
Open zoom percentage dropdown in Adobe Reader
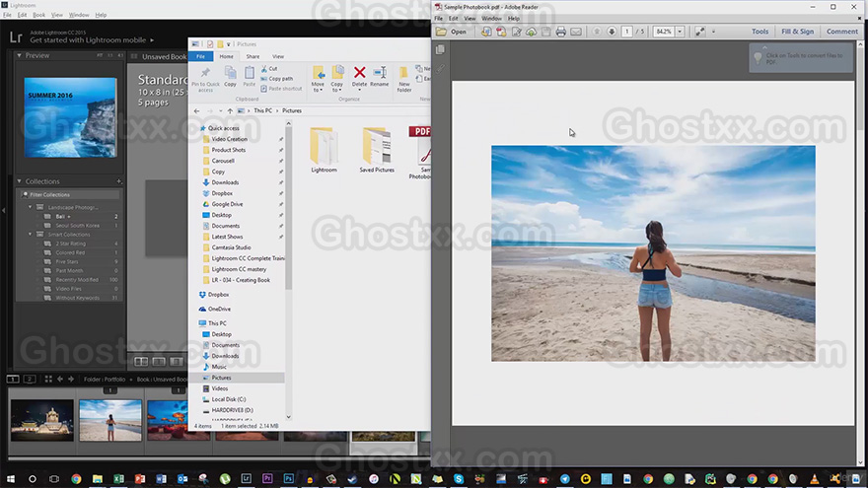pos(680,32)
